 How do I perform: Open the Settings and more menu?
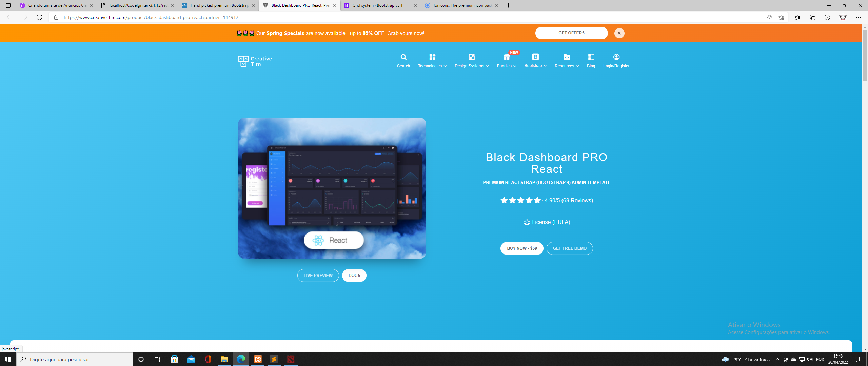coord(859,17)
